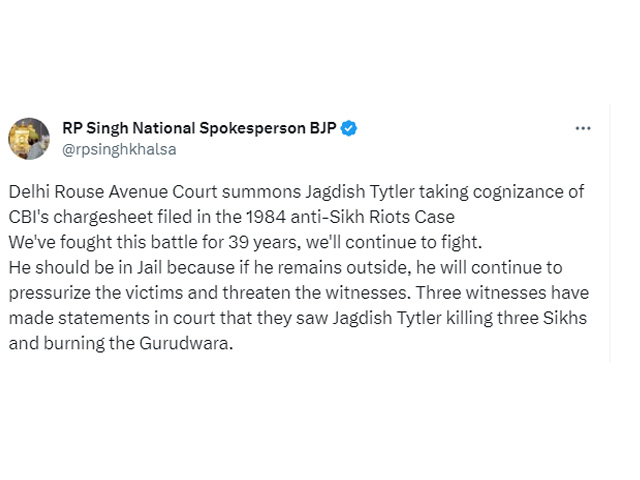The width and height of the screenshot is (640, 480).
Task: Click the phrase "we'll continue to fight."
Action: (394, 242)
